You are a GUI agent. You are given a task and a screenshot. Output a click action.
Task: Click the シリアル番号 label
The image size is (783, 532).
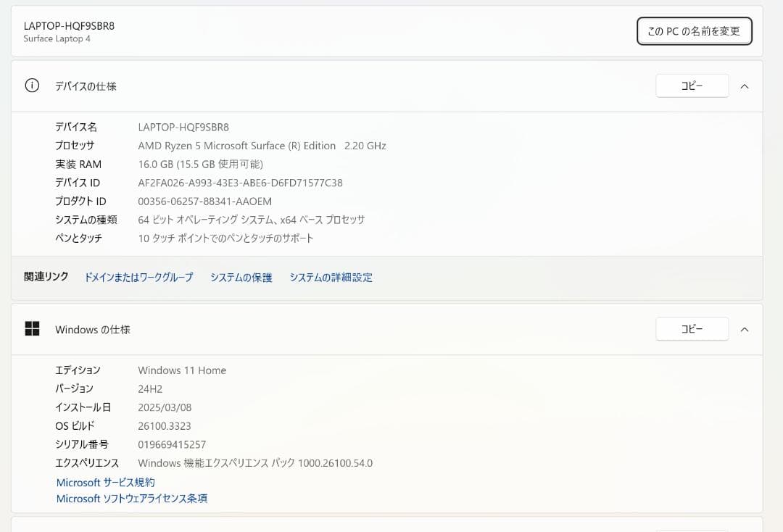pos(81,444)
